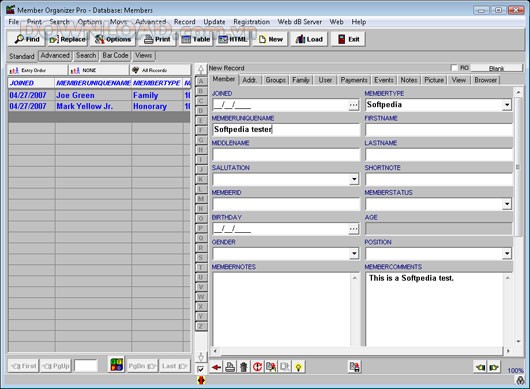This screenshot has height=389, width=530.
Task: Switch to the Groups tab
Action: point(275,80)
